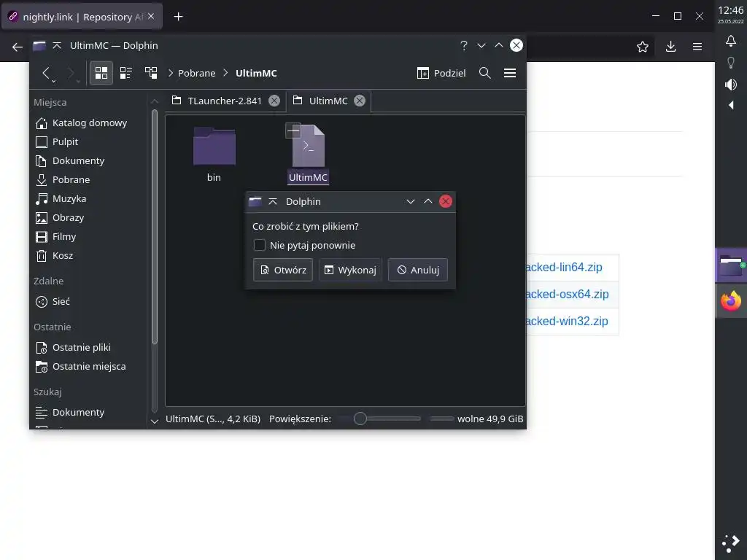Click the places panel scroll-down arrow
Viewport: 747px width, 560px height.
(155, 421)
